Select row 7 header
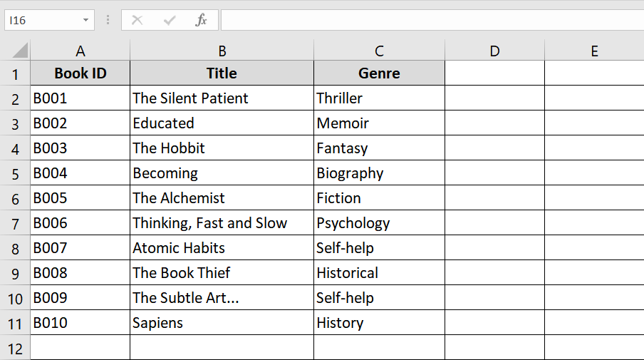Viewport: 644px width, 360px height. [x=15, y=223]
